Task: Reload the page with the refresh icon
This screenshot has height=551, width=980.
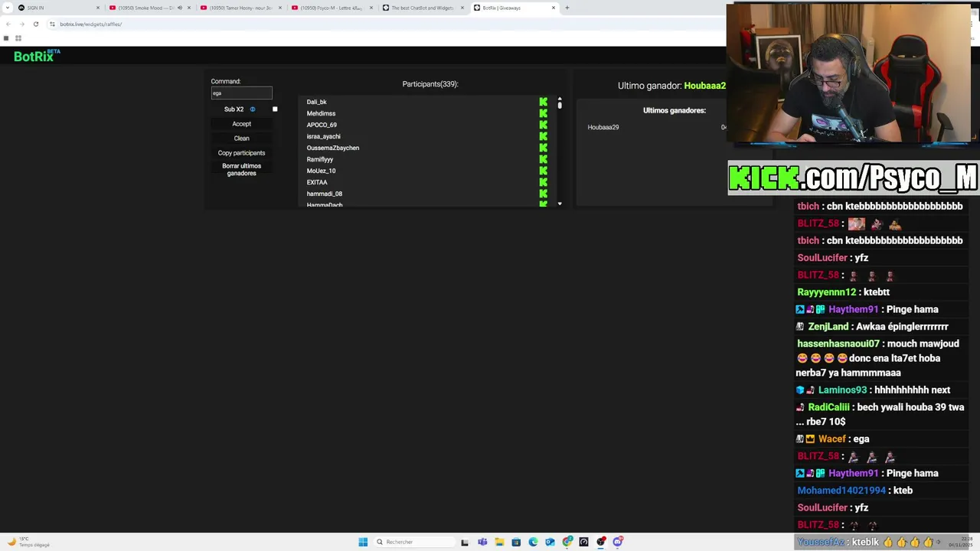Action: tap(35, 24)
